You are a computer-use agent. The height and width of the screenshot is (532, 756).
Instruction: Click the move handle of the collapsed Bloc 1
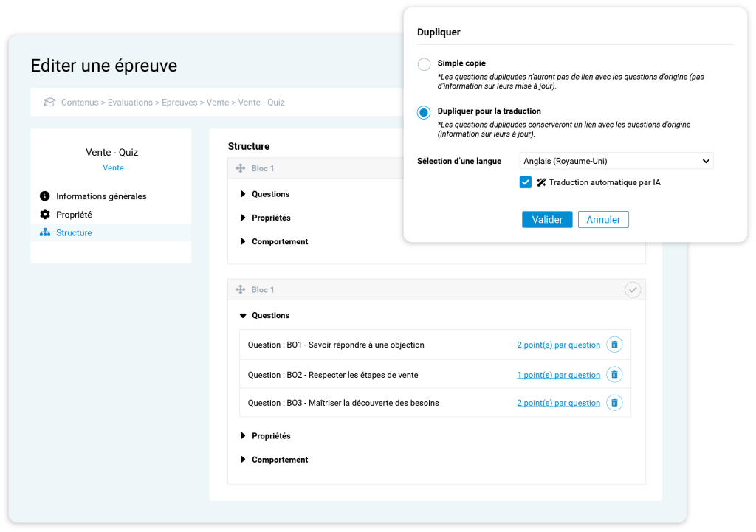241,168
